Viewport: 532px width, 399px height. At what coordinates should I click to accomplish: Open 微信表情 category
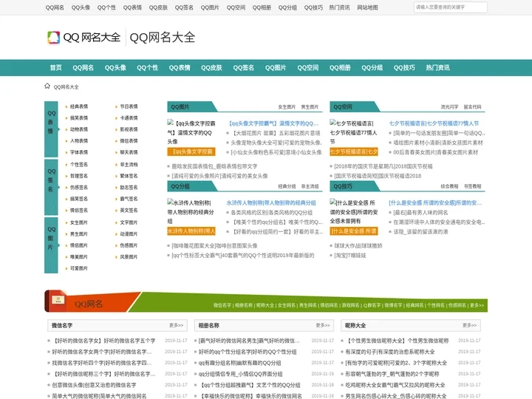pyautogui.click(x=129, y=141)
